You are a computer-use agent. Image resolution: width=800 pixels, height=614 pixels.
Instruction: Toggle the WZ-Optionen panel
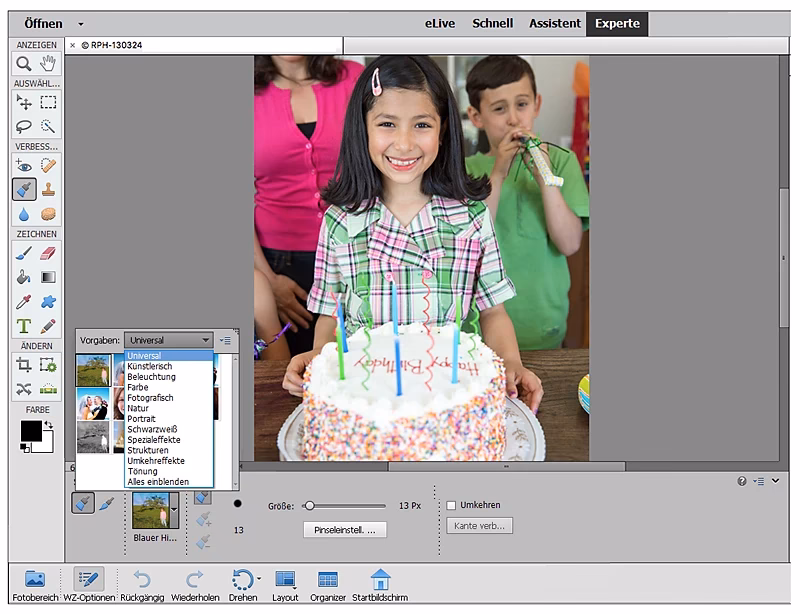point(88,581)
